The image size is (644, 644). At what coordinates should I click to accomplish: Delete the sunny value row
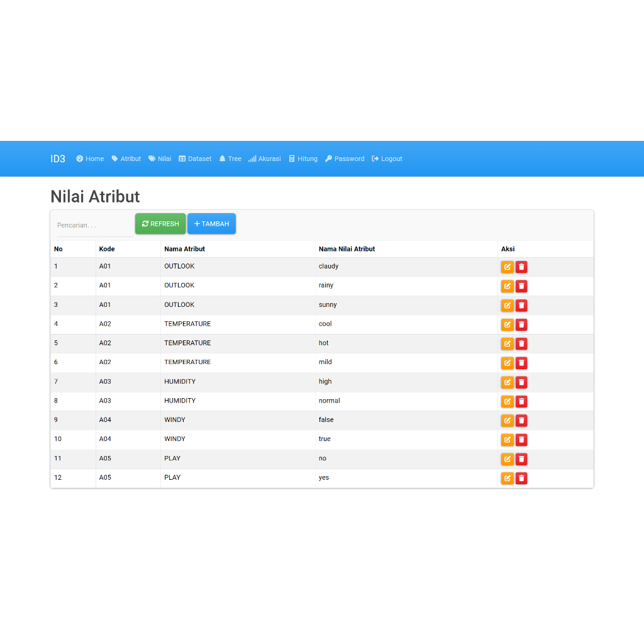click(x=521, y=305)
